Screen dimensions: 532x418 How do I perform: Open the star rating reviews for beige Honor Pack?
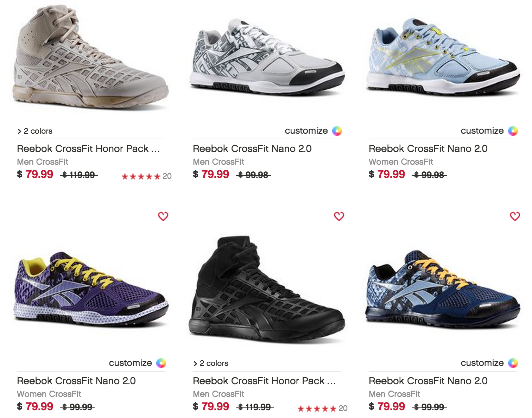(146, 176)
